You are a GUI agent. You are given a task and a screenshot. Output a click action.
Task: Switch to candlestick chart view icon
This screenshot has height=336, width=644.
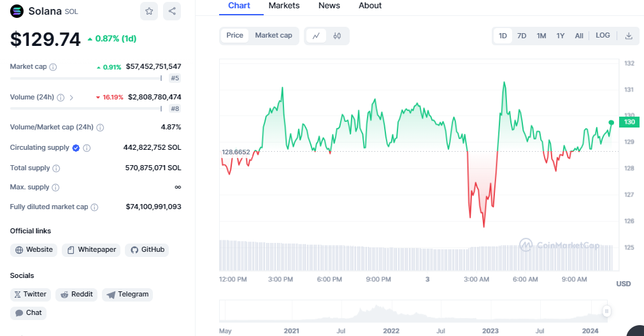[337, 36]
